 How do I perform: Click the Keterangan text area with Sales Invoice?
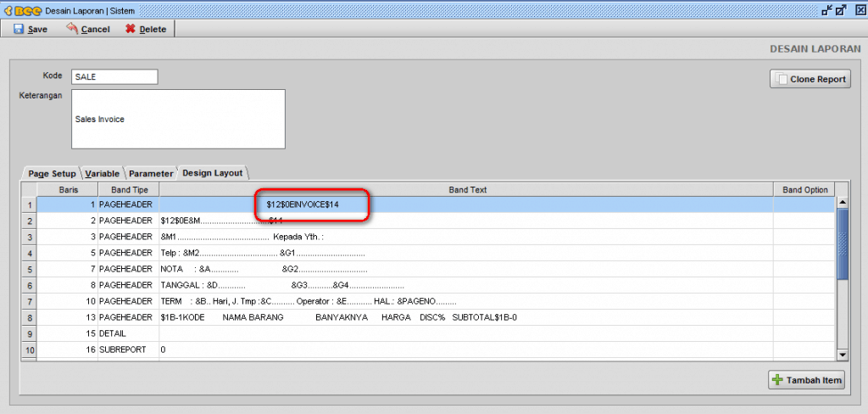[178, 119]
